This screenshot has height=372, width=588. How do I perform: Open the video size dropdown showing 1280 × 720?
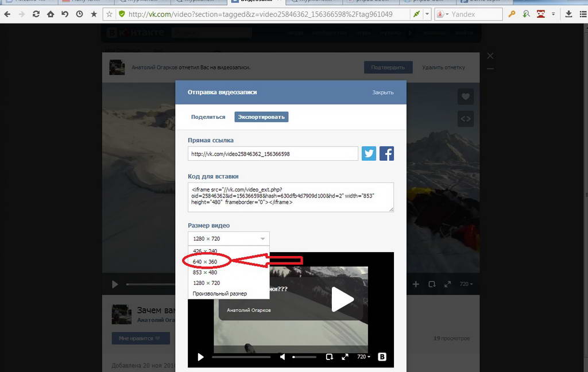(228, 239)
